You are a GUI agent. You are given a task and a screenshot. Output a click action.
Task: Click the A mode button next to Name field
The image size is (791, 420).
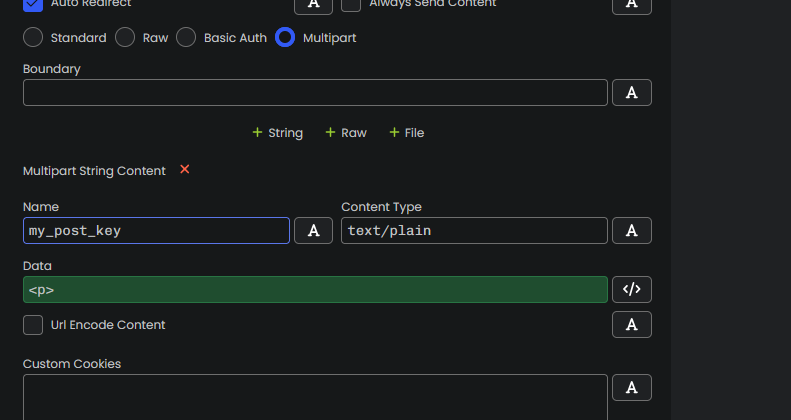pos(313,230)
